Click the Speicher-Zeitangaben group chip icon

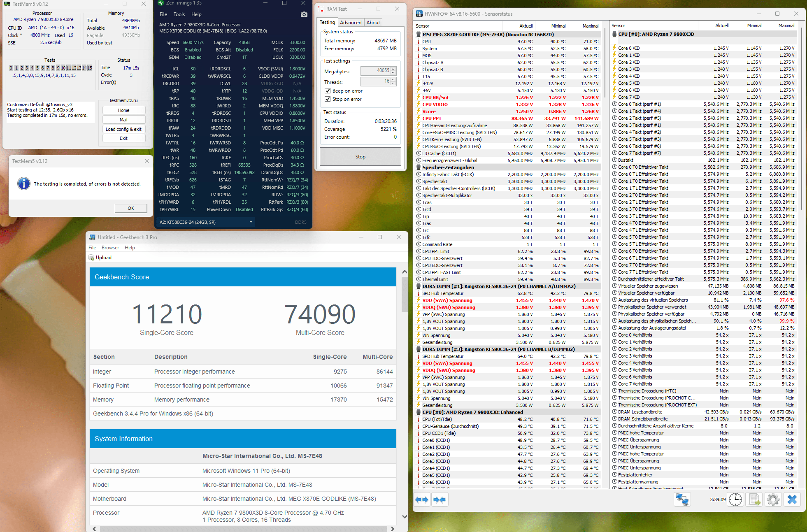click(x=419, y=167)
